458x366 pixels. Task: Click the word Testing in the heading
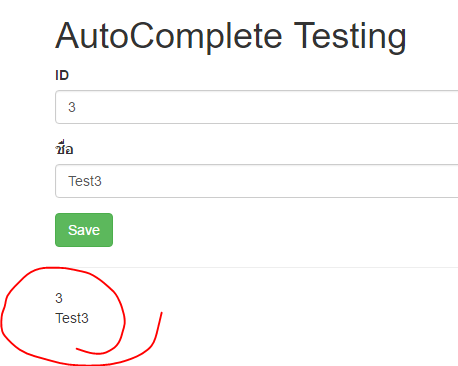coord(350,36)
